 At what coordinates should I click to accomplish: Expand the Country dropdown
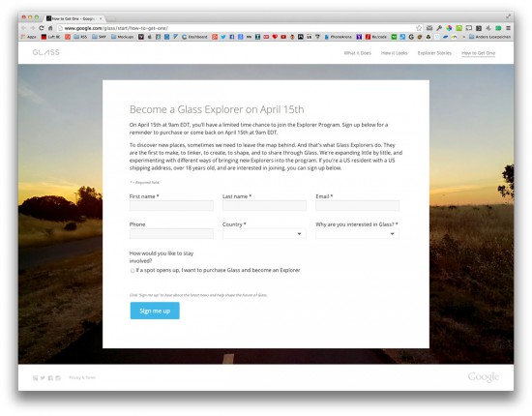[264, 234]
